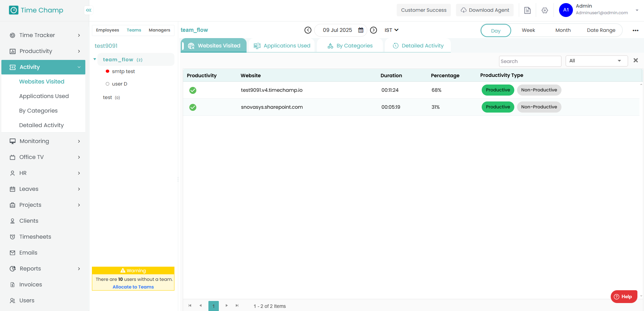This screenshot has width=644, height=311.
Task: Switch the view to Week
Action: pos(528,30)
